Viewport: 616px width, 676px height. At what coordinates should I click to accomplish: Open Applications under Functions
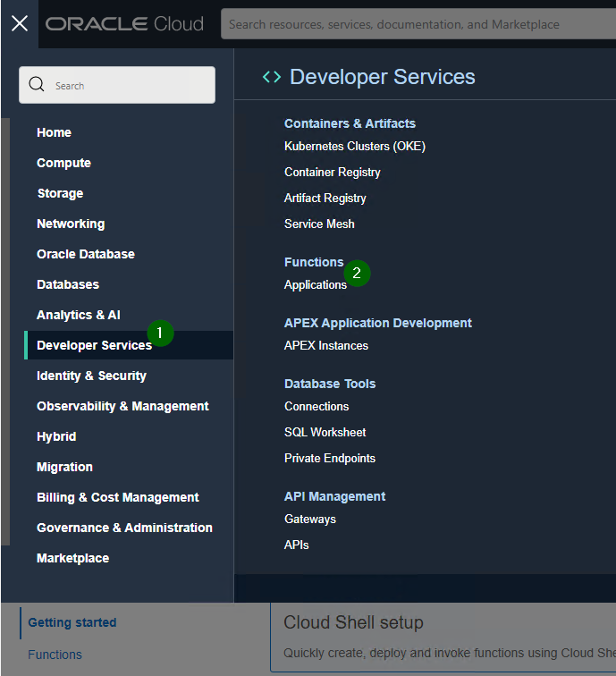click(x=315, y=284)
